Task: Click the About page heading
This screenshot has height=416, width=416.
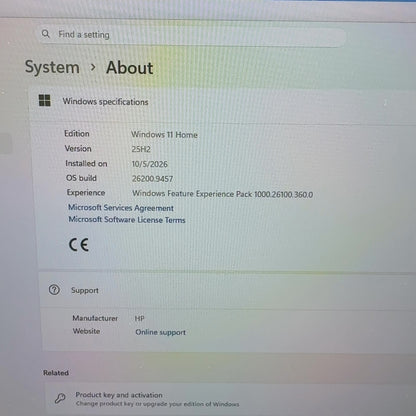Action: click(x=130, y=68)
